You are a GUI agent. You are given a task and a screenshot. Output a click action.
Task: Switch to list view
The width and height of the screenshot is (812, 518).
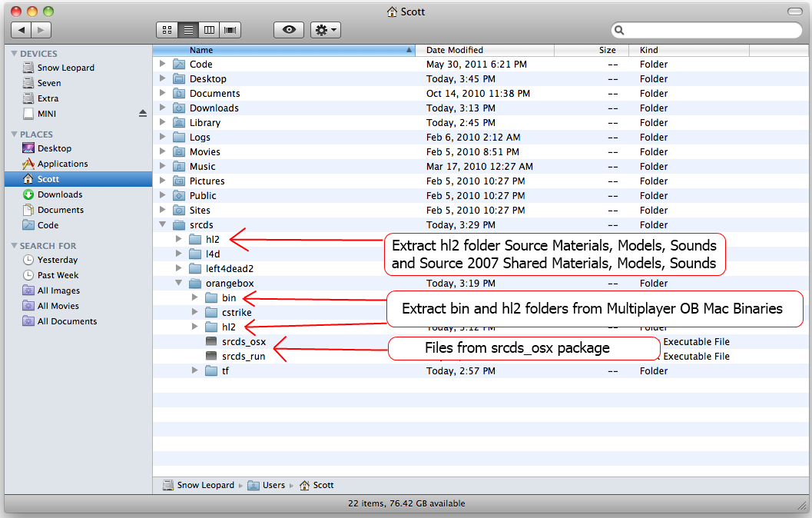[x=188, y=30]
